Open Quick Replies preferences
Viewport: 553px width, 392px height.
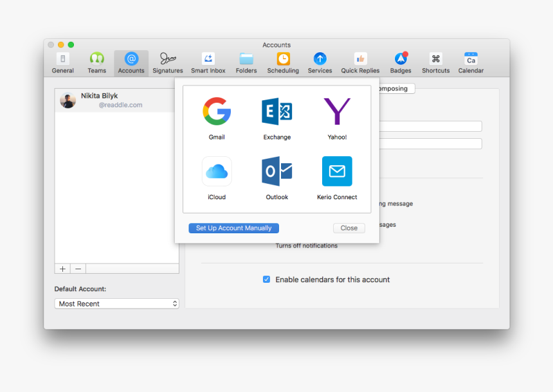(359, 62)
